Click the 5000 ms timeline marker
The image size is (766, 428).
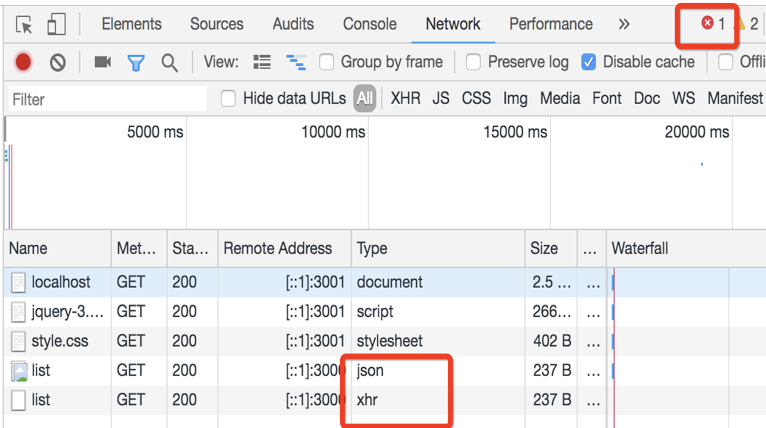click(x=155, y=132)
